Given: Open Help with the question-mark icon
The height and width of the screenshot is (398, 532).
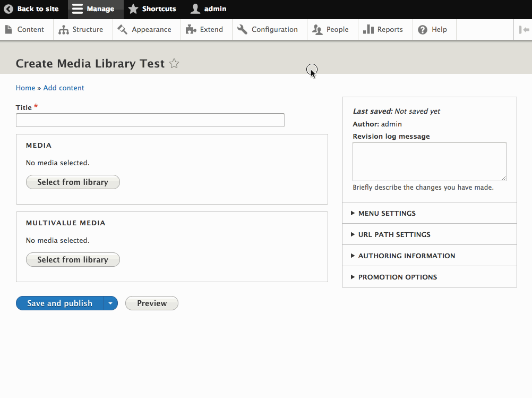Looking at the screenshot, I should 423,29.
